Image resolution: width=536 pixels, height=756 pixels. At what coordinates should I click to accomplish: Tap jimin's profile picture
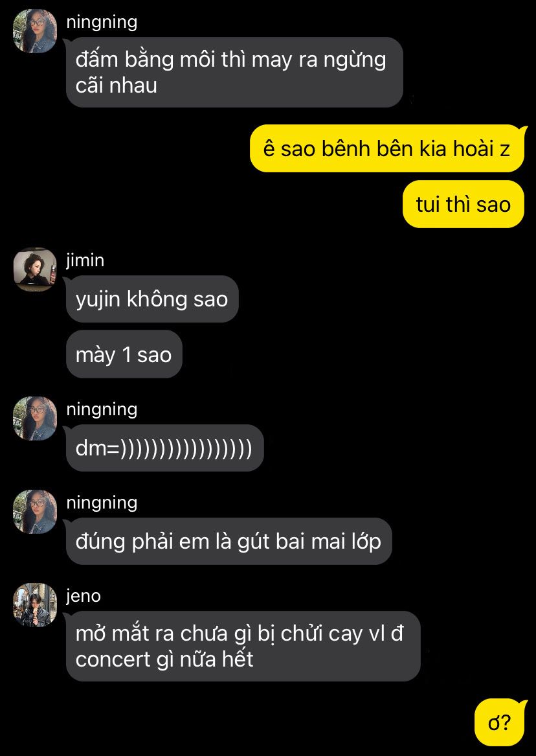[35, 269]
